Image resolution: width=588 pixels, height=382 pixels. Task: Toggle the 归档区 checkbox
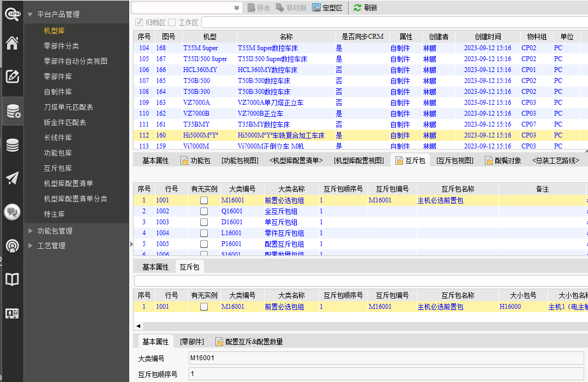pos(139,22)
